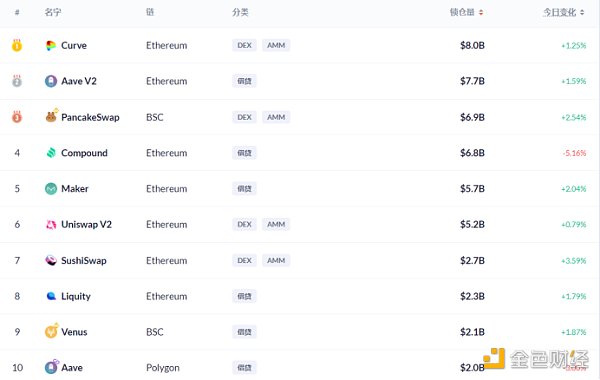Filter by AMM tag on PancakeSwap row
Image resolution: width=600 pixels, height=380 pixels.
[276, 117]
